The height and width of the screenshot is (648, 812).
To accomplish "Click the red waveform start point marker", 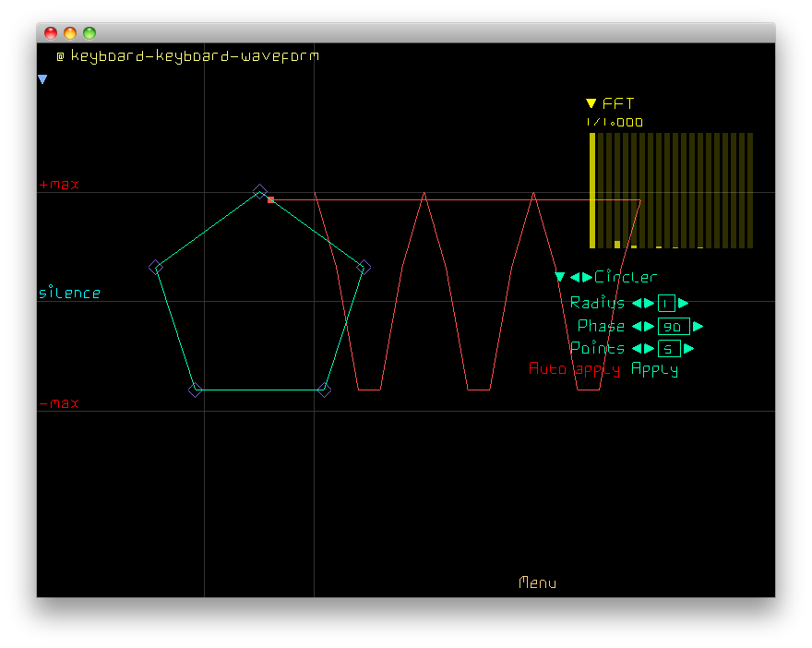I will point(270,199).
